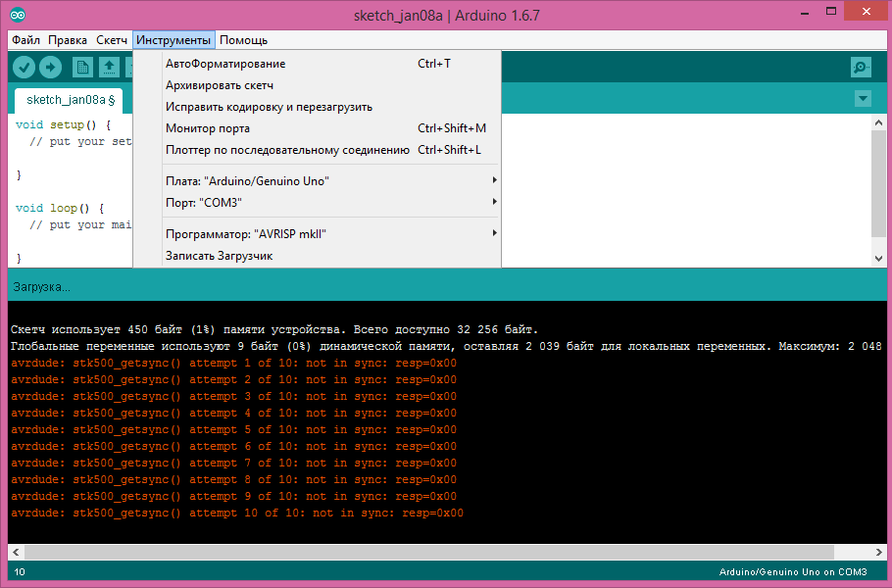Click the Upload arrow icon
This screenshot has height=588, width=892.
[x=50, y=67]
